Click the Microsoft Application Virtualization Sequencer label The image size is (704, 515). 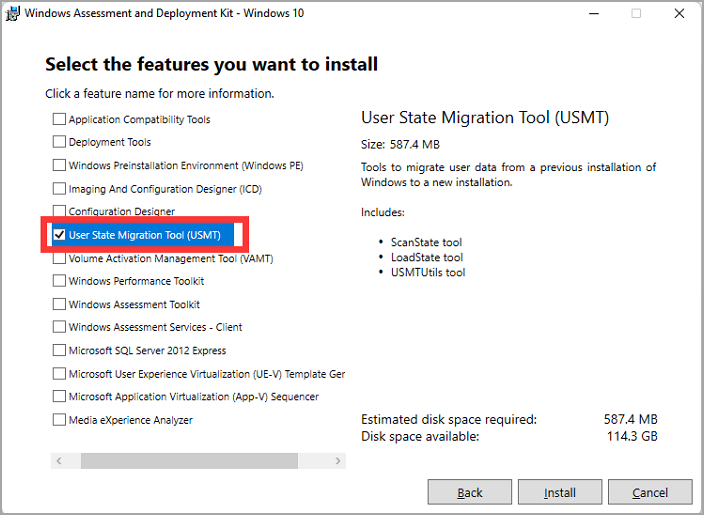point(193,397)
